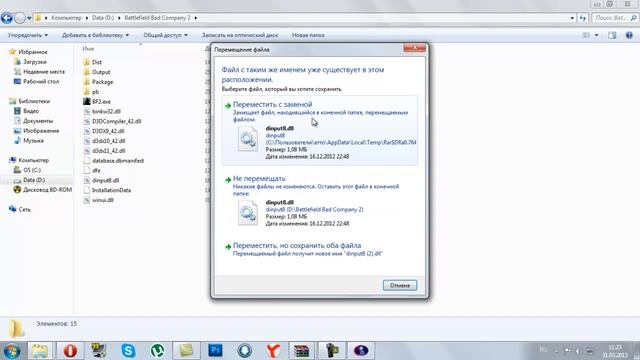
Task: Open Opera from the taskbar
Action: (x=70, y=351)
